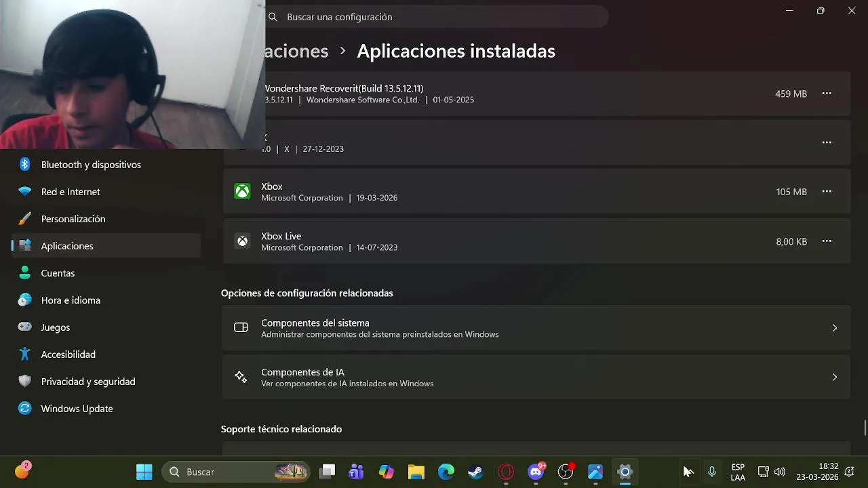
Task: Click the vertical scrollbar in Settings
Action: [x=865, y=428]
